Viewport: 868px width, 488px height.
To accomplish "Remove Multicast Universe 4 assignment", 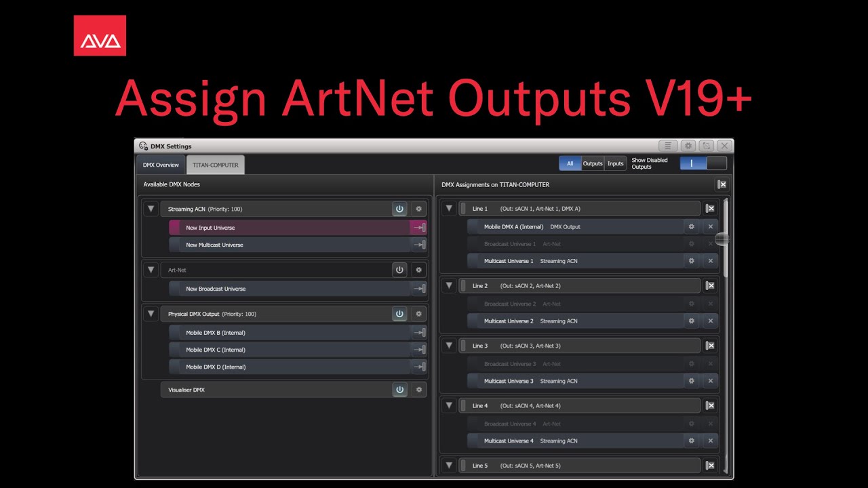I will click(x=710, y=441).
